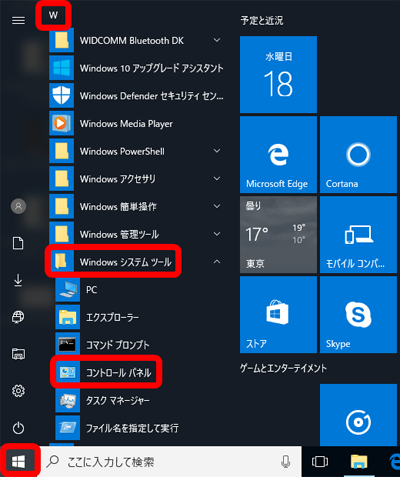Click the コマンド プロンプト icon
The width and height of the screenshot is (400, 477).
[68, 345]
